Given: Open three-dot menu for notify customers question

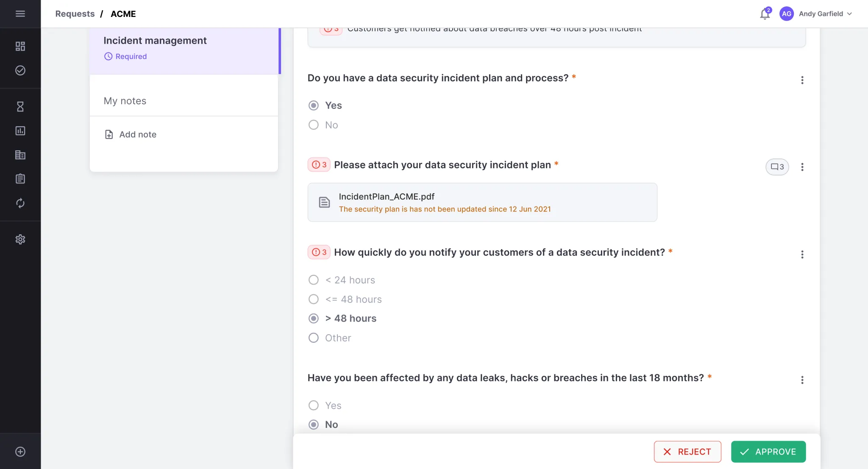Looking at the screenshot, I should pyautogui.click(x=802, y=254).
